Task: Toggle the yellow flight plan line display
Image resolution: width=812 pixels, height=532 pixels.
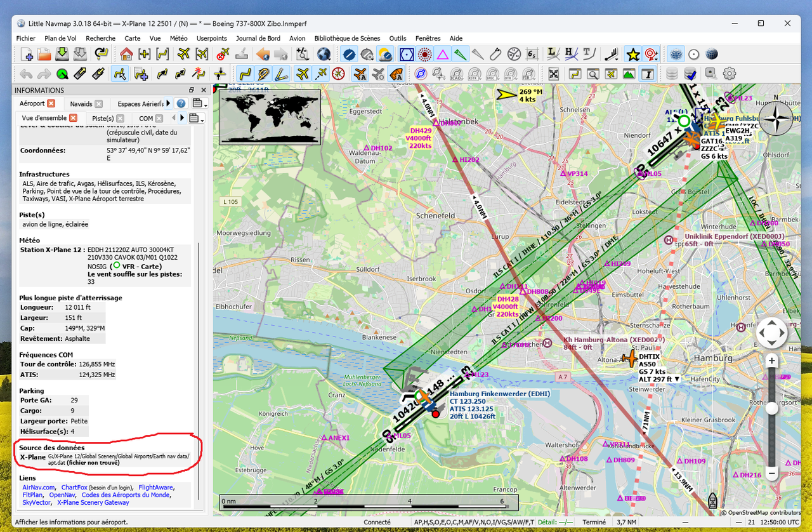Action: point(246,74)
